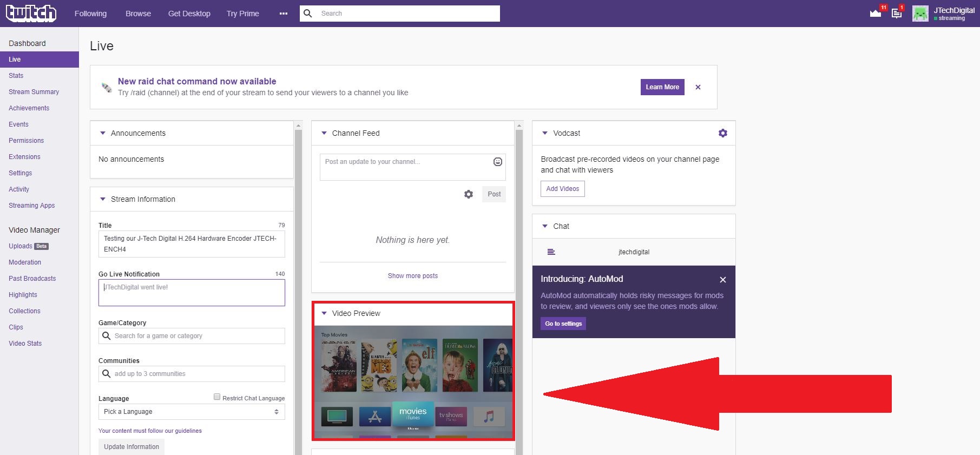The image size is (980, 455).
Task: Open Activity in the sidebar
Action: click(x=19, y=189)
